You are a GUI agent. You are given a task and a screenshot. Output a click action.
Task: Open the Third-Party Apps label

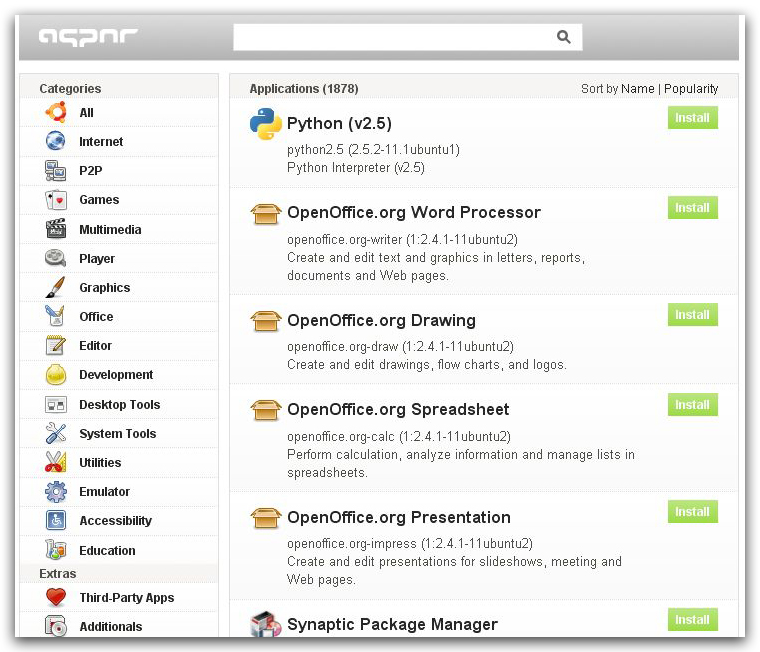pos(127,598)
